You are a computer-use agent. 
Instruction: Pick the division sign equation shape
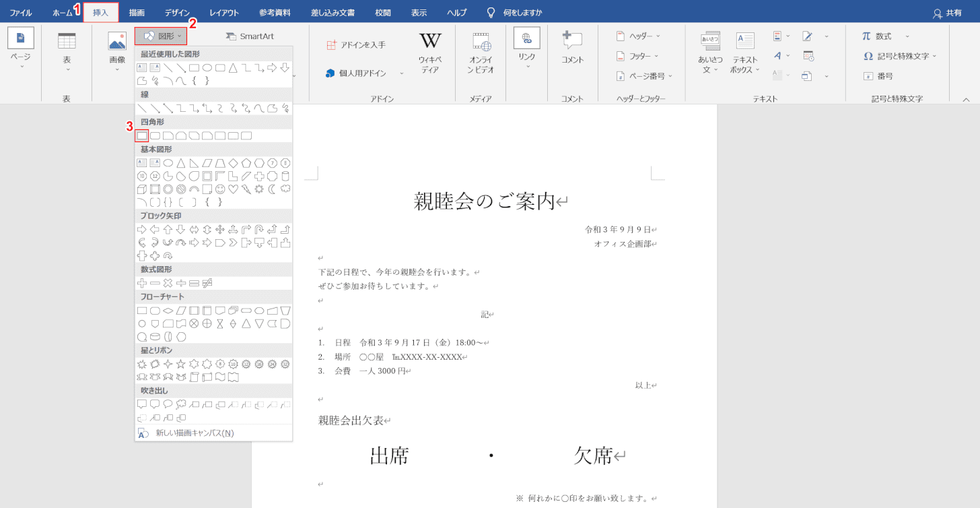[181, 283]
